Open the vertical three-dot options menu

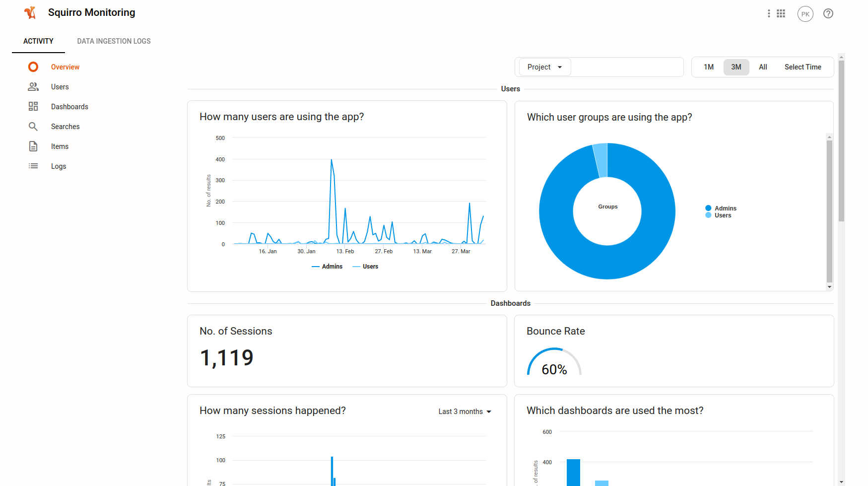pos(769,13)
